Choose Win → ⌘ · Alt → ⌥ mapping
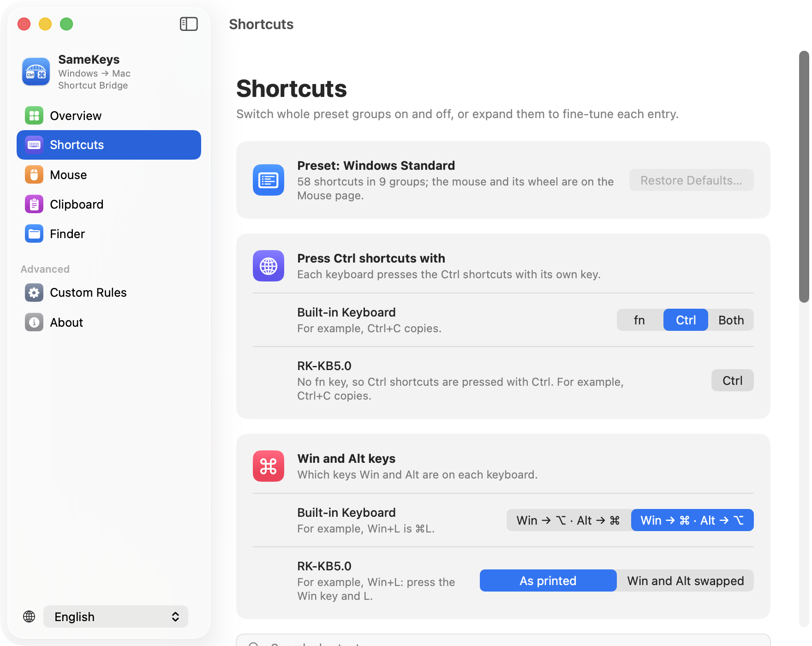This screenshot has width=812, height=646. (692, 520)
